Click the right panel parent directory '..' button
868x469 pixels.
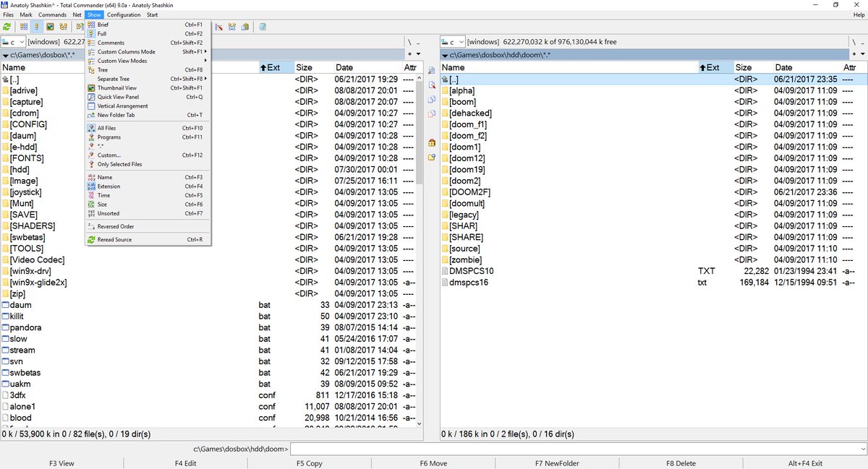coord(861,42)
